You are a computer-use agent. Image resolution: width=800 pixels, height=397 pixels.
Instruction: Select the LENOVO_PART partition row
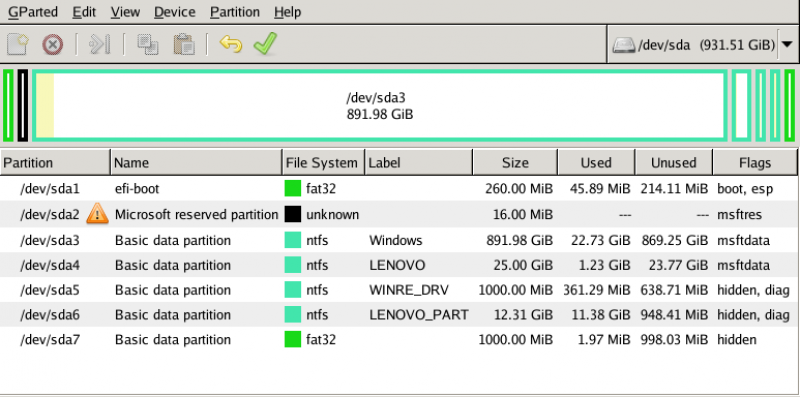[x=398, y=315]
